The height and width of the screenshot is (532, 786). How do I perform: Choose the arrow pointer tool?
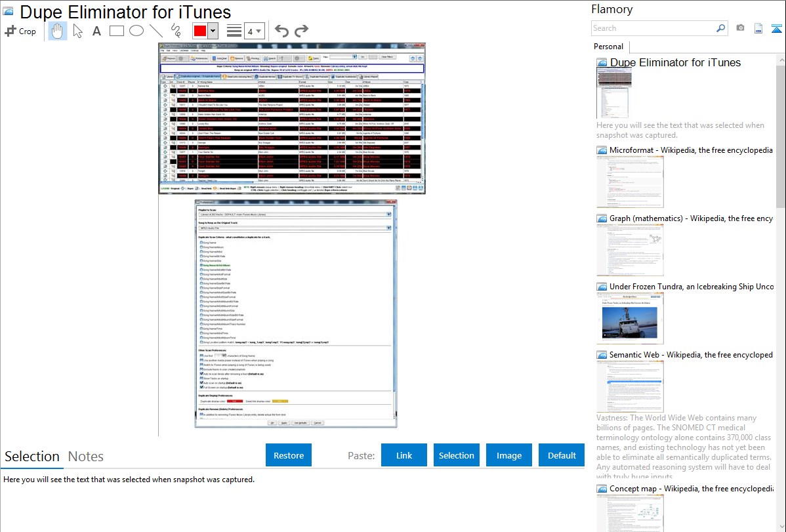(x=77, y=31)
